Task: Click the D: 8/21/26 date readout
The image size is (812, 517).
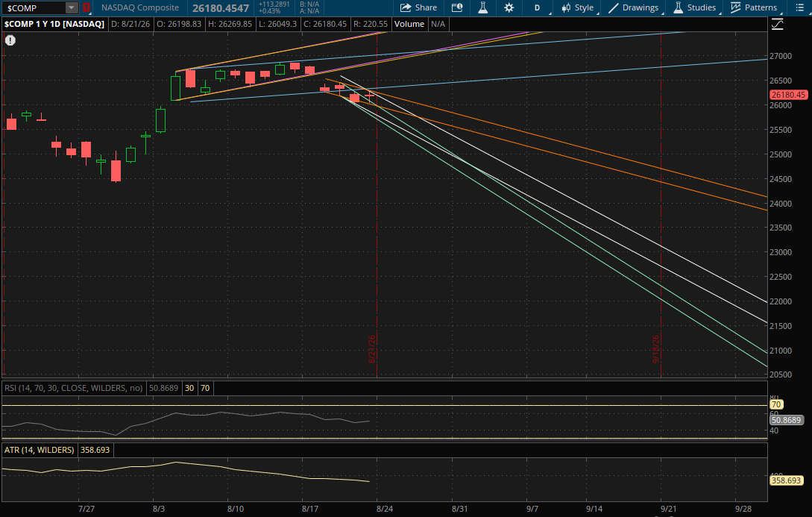Action: click(x=130, y=24)
